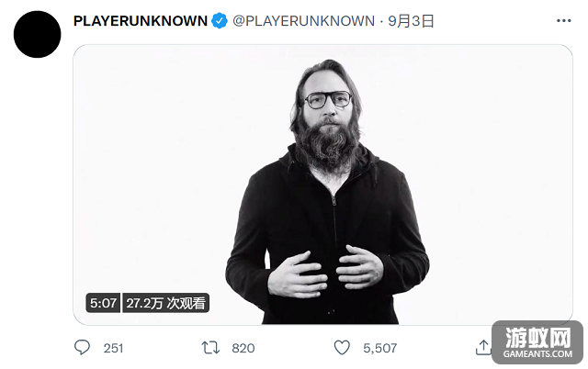Reply using the speech bubble icon
The width and height of the screenshot is (588, 369).
(x=82, y=347)
